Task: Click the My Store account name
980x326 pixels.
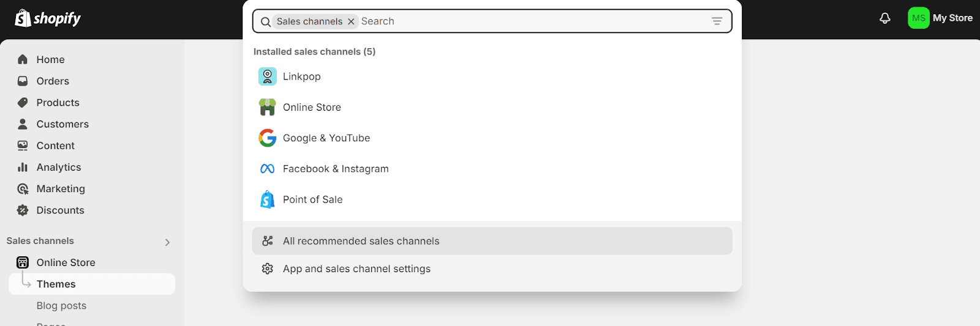Action: click(952, 18)
